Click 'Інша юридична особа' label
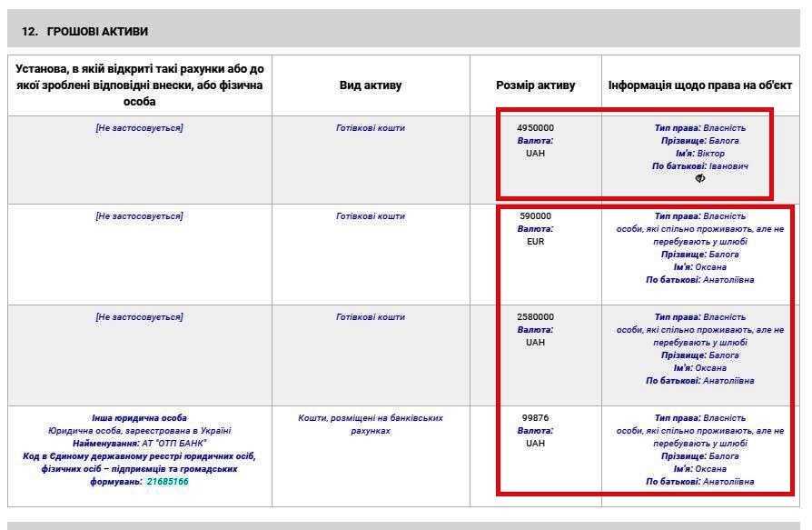The image size is (812, 530). 139,418
